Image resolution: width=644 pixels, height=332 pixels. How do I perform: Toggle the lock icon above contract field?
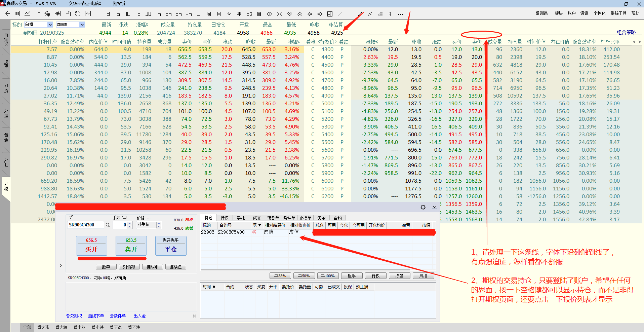point(71,218)
